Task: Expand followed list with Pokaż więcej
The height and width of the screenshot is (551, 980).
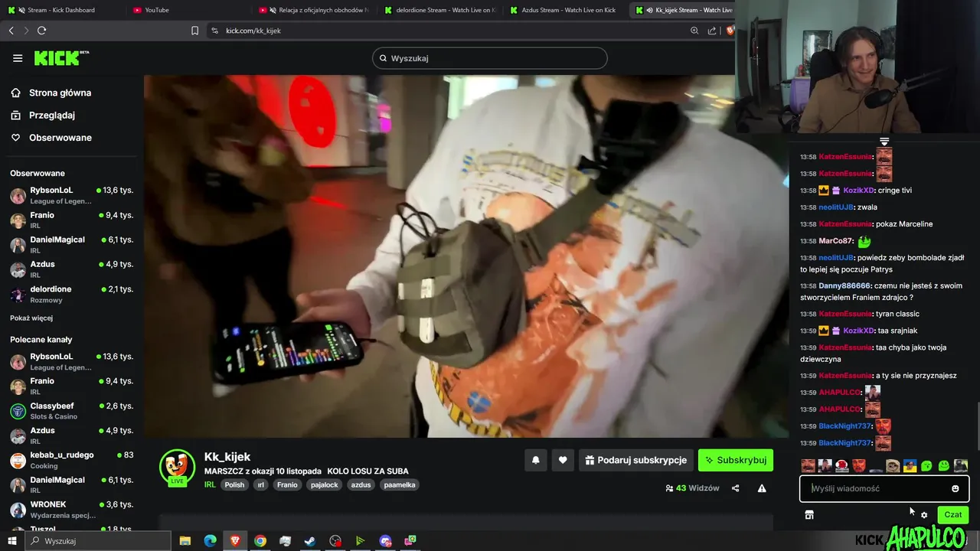Action: tap(31, 318)
